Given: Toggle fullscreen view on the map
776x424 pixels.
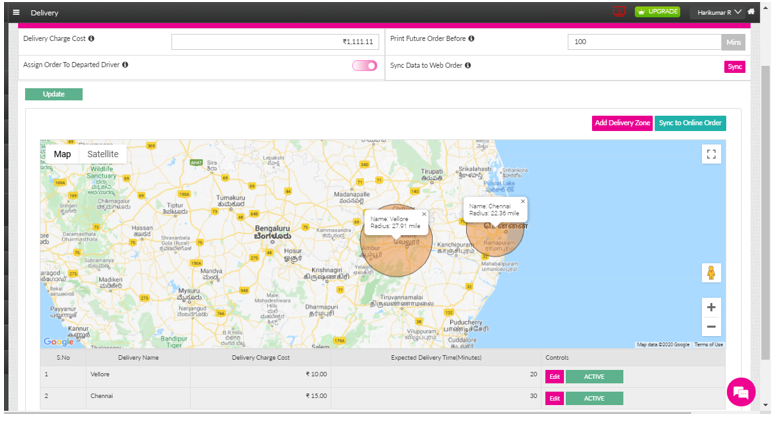Looking at the screenshot, I should click(711, 154).
